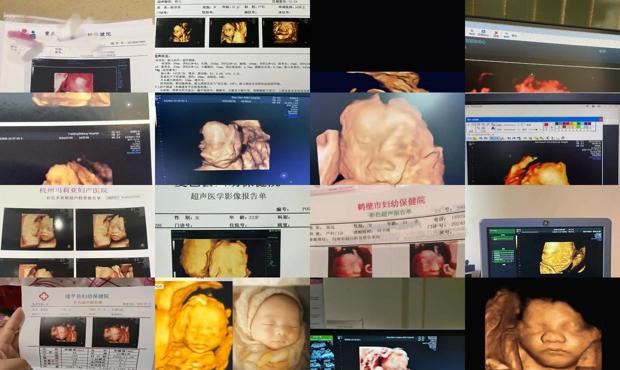Open the report page with four side-profile ultrasound prints
Screen dimensions: 620x370
(77, 231)
